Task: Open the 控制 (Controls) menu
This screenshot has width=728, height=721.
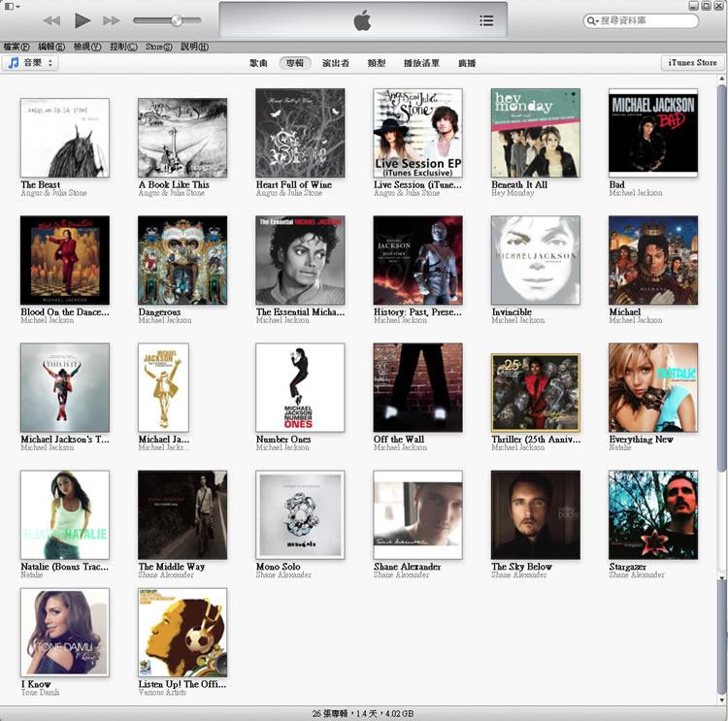Action: (123, 47)
